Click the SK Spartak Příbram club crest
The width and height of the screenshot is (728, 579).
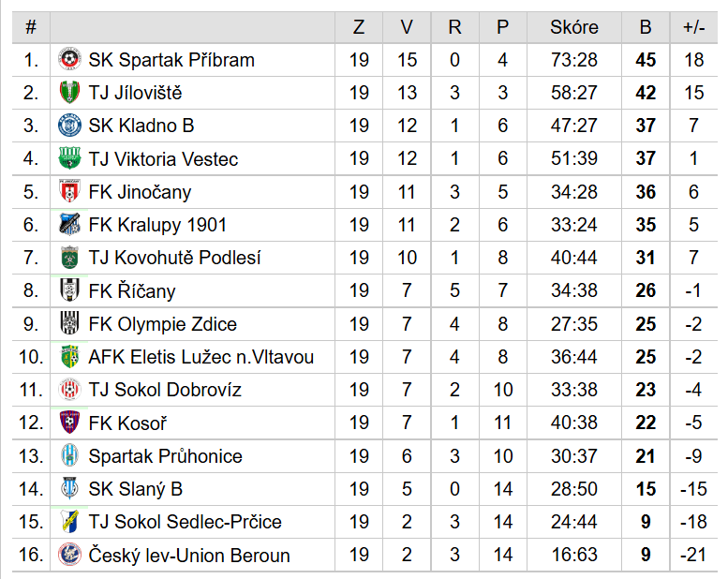coord(69,59)
